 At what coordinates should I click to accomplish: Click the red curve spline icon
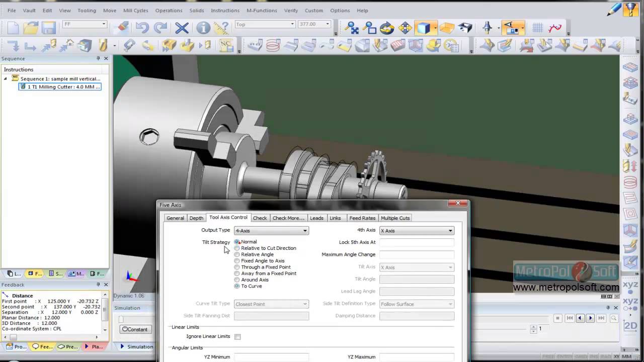click(x=555, y=28)
